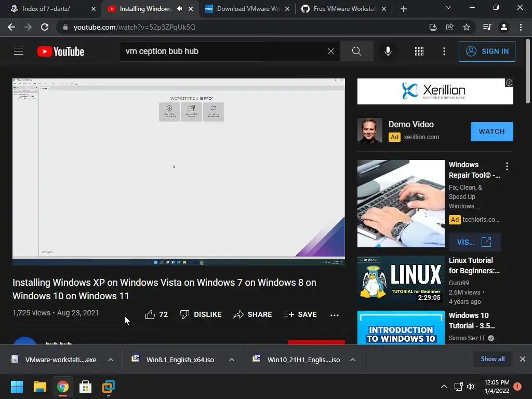Open the tab search dropdown
The width and height of the screenshot is (532, 399).
tap(448, 7)
